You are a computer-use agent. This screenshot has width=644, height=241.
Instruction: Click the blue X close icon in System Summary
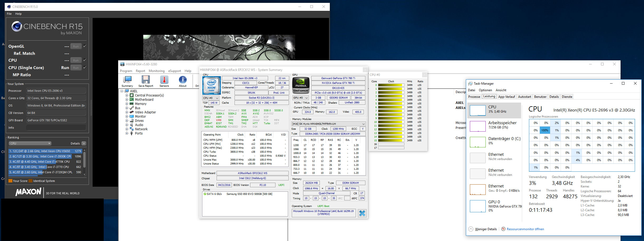tap(362, 213)
